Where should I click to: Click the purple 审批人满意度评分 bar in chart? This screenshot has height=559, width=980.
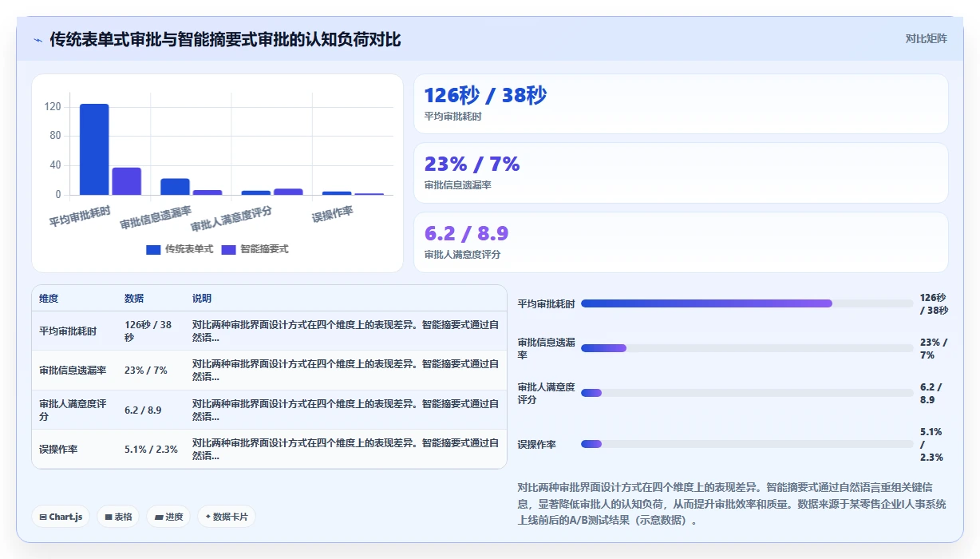(x=288, y=192)
